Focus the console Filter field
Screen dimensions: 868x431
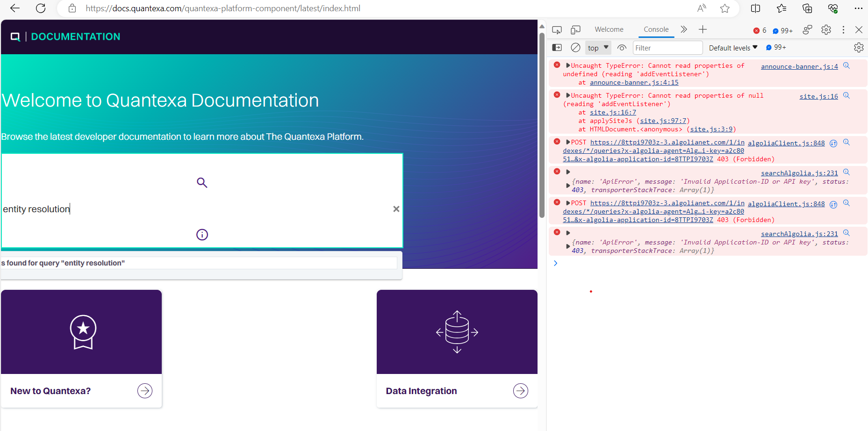pyautogui.click(x=668, y=48)
